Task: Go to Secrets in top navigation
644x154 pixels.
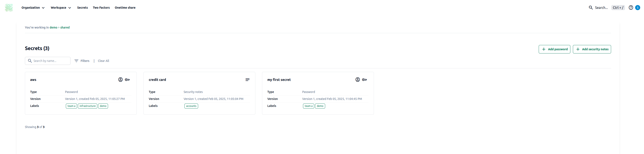Action: point(83,8)
